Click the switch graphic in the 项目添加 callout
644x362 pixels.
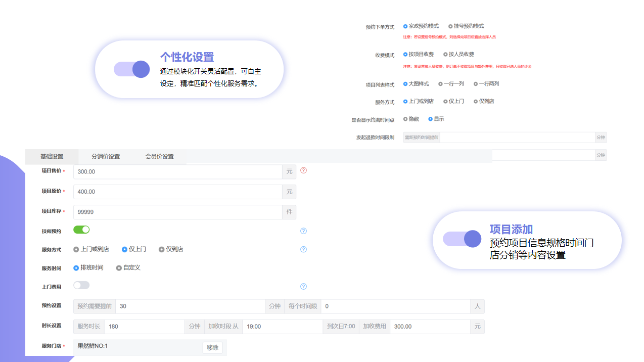click(x=462, y=239)
